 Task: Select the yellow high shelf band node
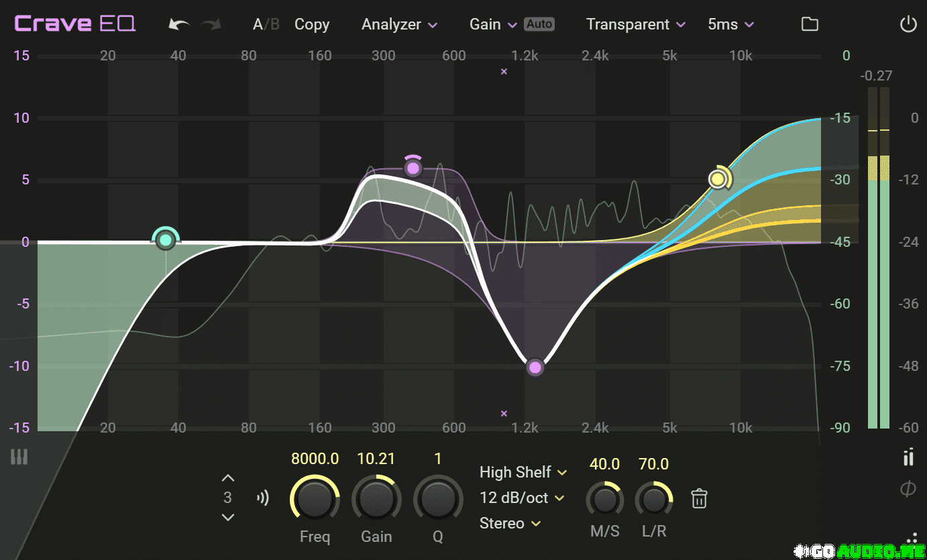718,179
